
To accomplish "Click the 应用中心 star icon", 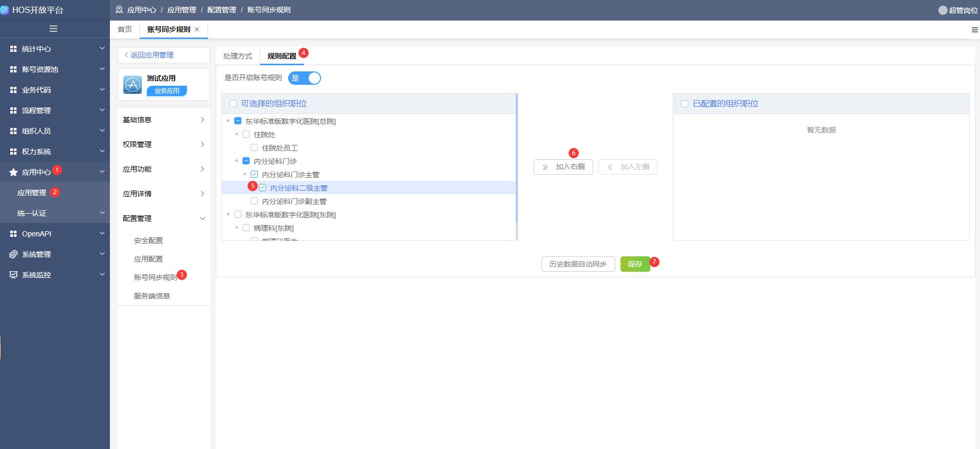I will [x=13, y=172].
